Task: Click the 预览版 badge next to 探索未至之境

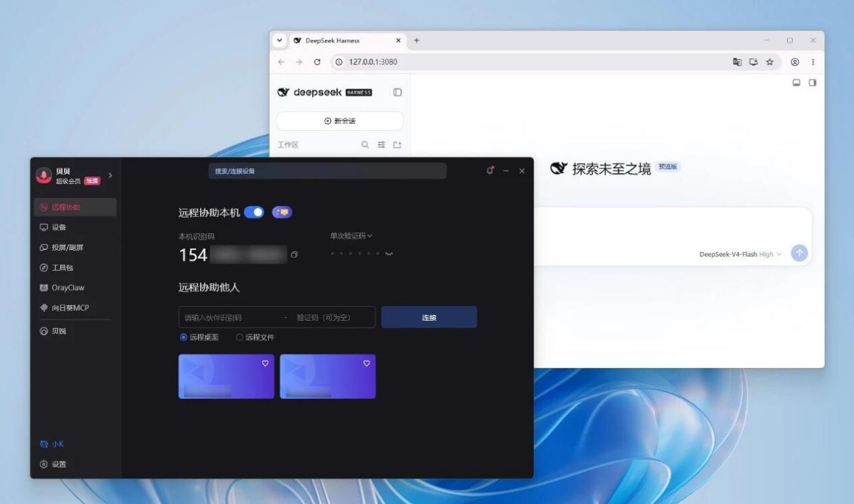Action: (669, 166)
